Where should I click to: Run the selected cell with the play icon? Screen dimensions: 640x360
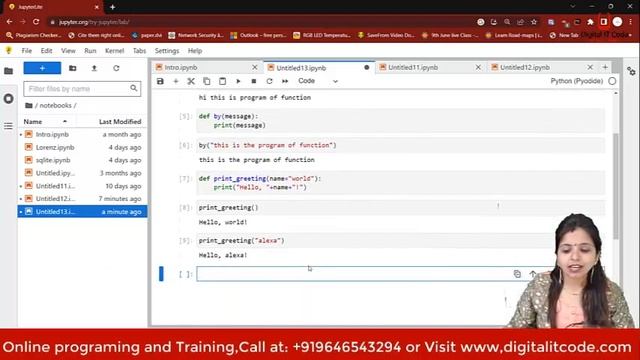[x=238, y=81]
